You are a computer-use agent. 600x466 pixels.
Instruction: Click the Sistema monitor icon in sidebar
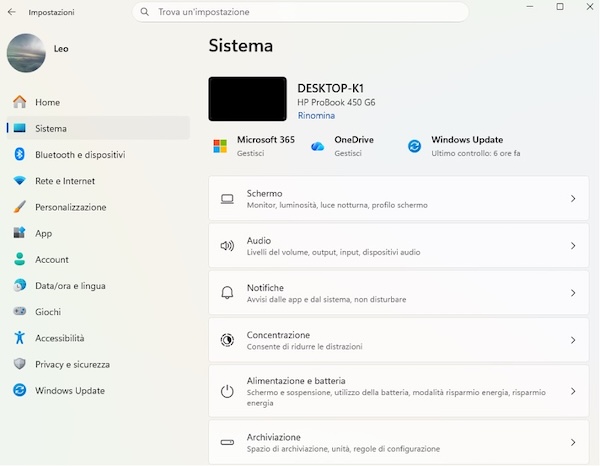20,128
